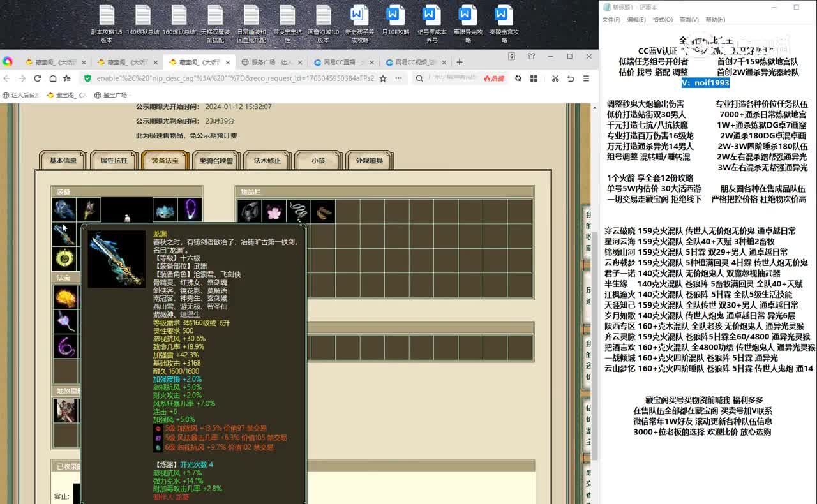Screen dimensions: 817x504
Task: Switch to 装备法宝 tab
Action: coord(165,161)
